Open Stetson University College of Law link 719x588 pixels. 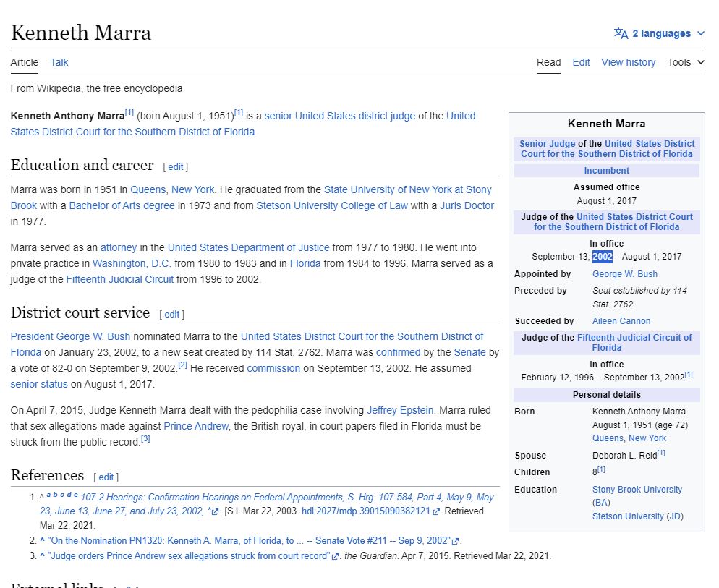332,205
